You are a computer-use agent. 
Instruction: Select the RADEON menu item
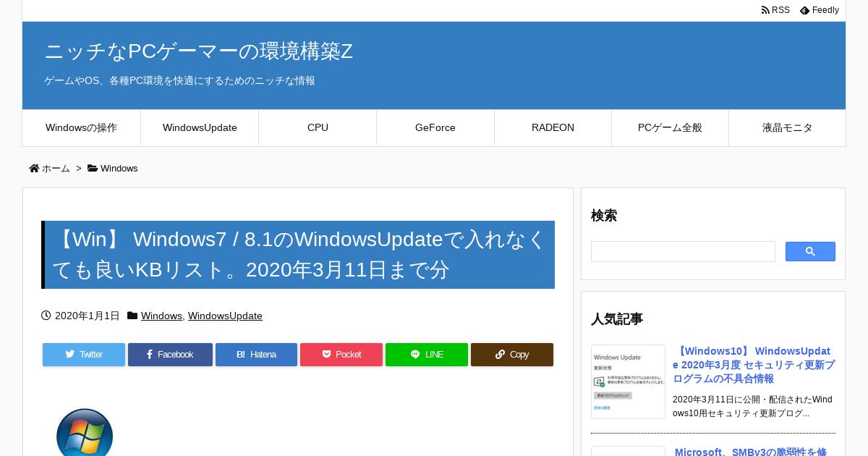[553, 127]
